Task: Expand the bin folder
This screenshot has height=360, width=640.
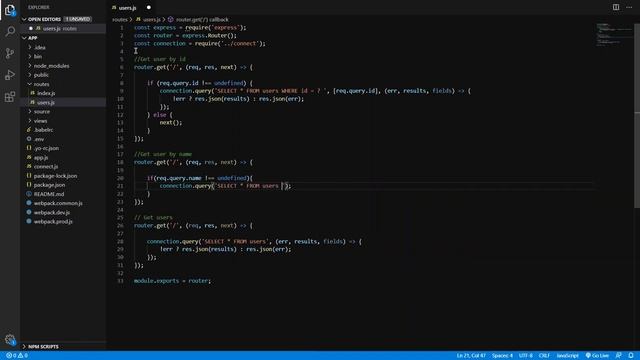Action: click(x=38, y=56)
